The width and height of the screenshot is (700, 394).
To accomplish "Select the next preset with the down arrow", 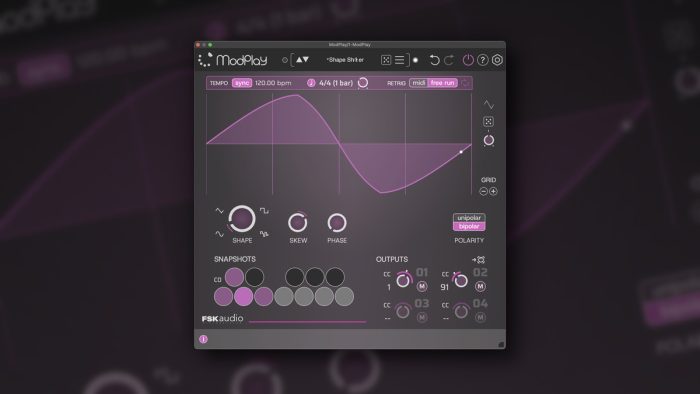I will [306, 59].
